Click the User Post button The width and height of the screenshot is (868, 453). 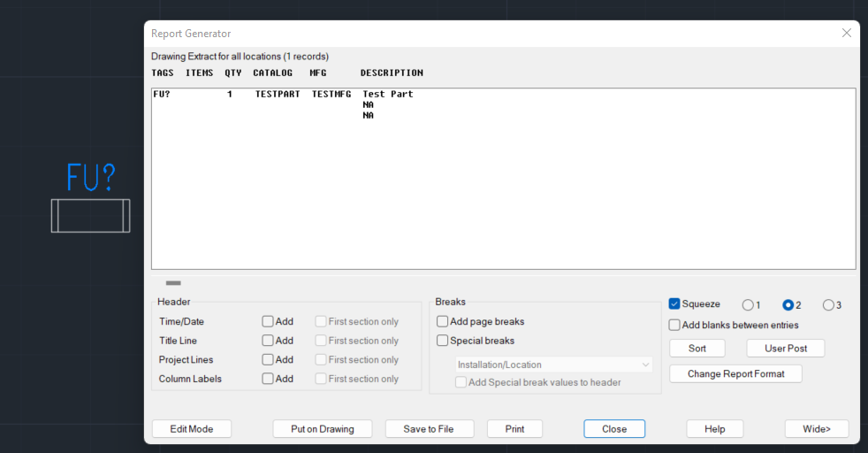pyautogui.click(x=786, y=349)
